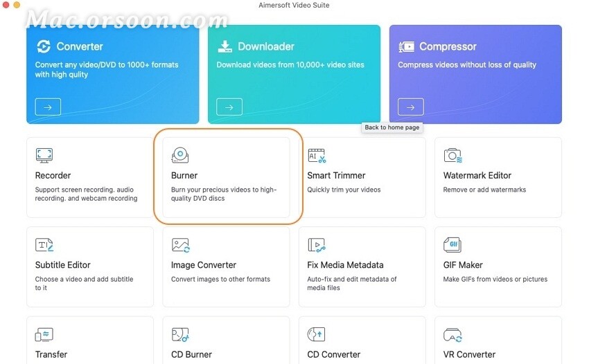Image resolution: width=589 pixels, height=364 pixels.
Task: Open the Recorder tool title
Action: click(x=53, y=175)
